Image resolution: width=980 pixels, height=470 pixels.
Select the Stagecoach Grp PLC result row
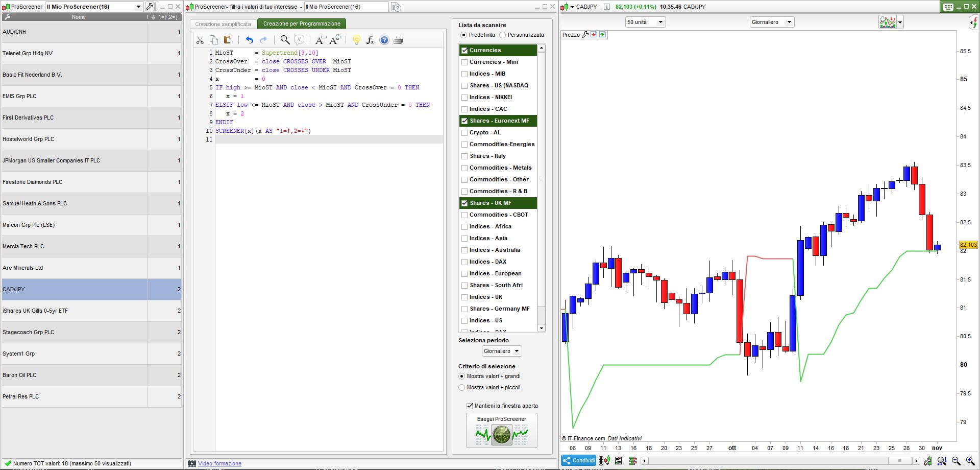[x=91, y=332]
